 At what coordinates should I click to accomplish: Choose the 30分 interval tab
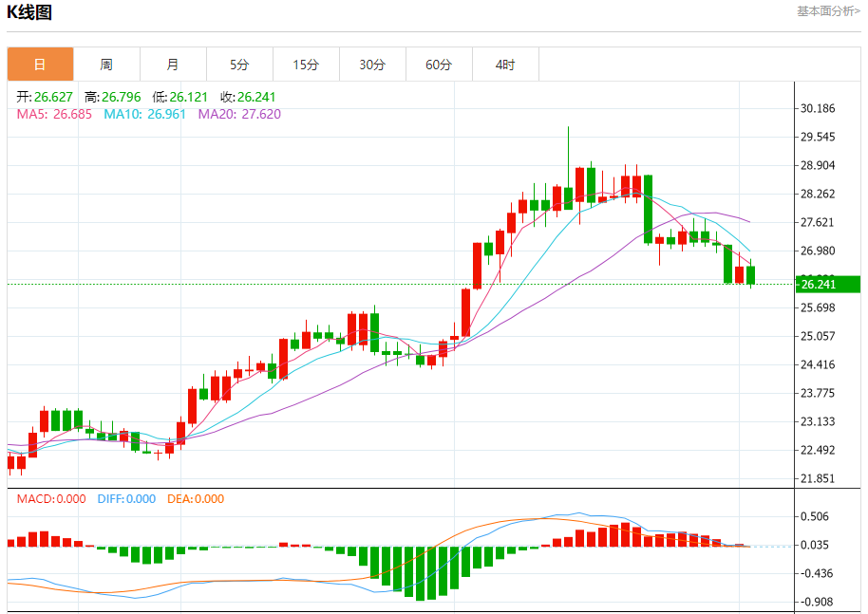pos(372,65)
